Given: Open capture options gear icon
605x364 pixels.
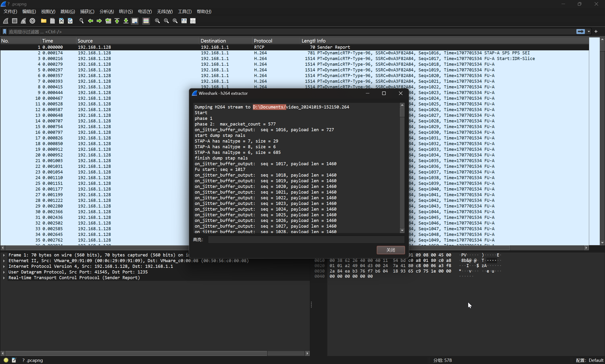Looking at the screenshot, I should [x=32, y=21].
